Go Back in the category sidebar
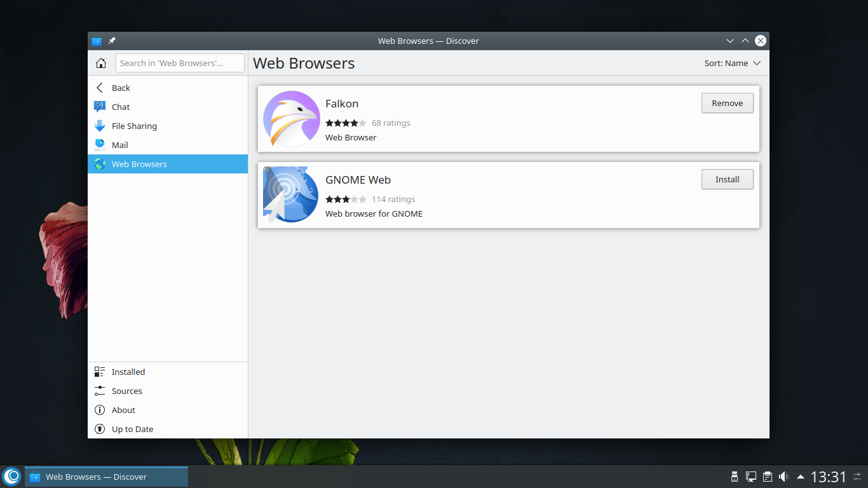 point(168,88)
